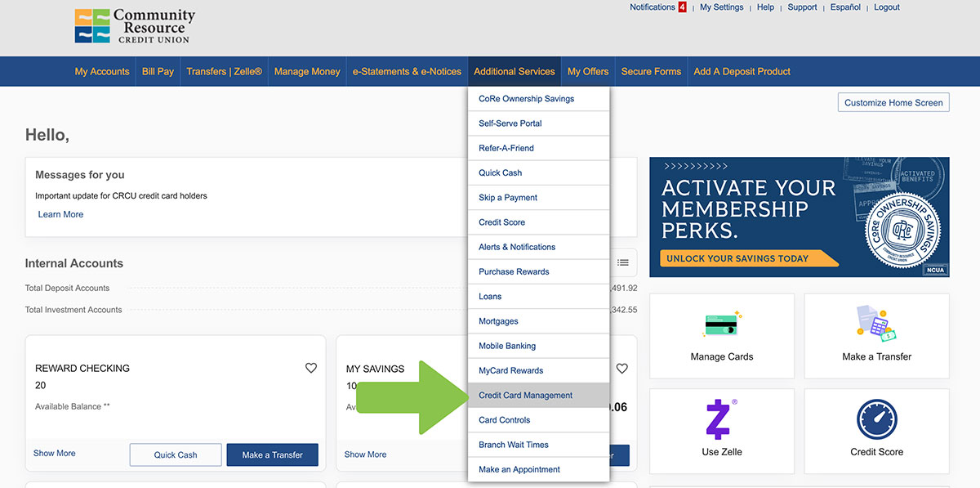Switch language via Español link
Viewport: 980px width, 488px height.
(845, 7)
